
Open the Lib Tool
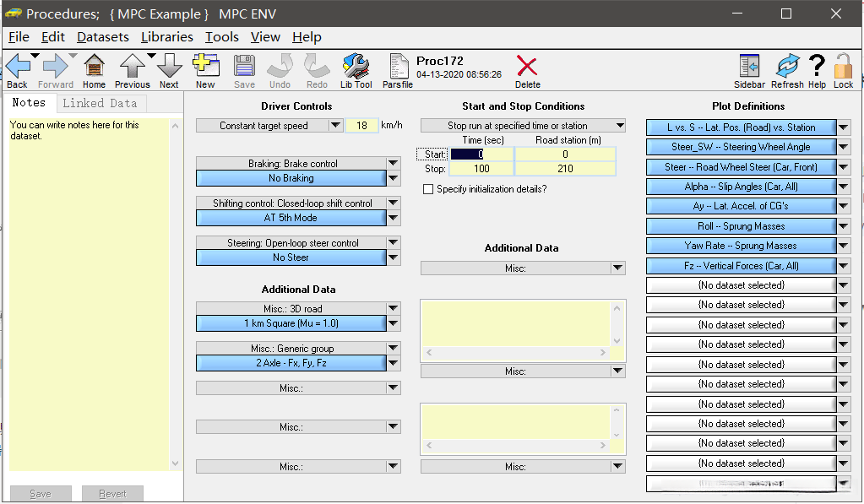[356, 67]
